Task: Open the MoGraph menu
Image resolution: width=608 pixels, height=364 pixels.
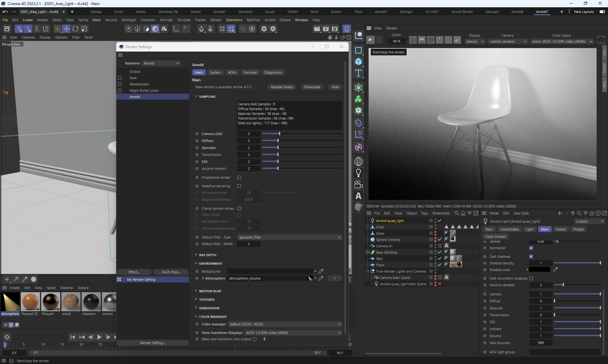Action: (129, 20)
